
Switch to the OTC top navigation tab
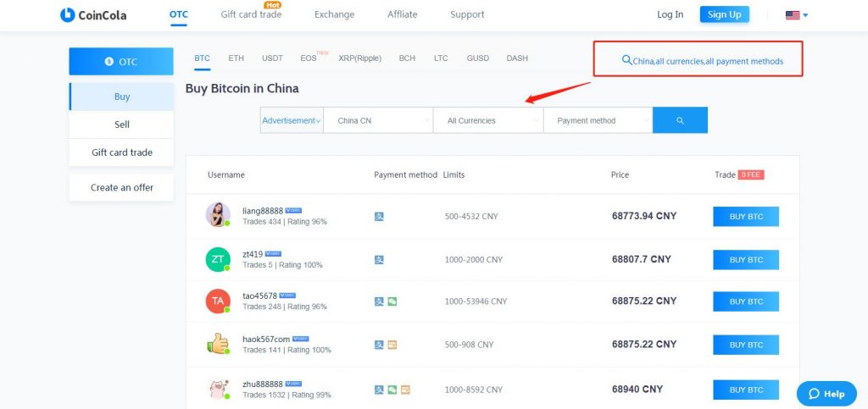(x=179, y=14)
